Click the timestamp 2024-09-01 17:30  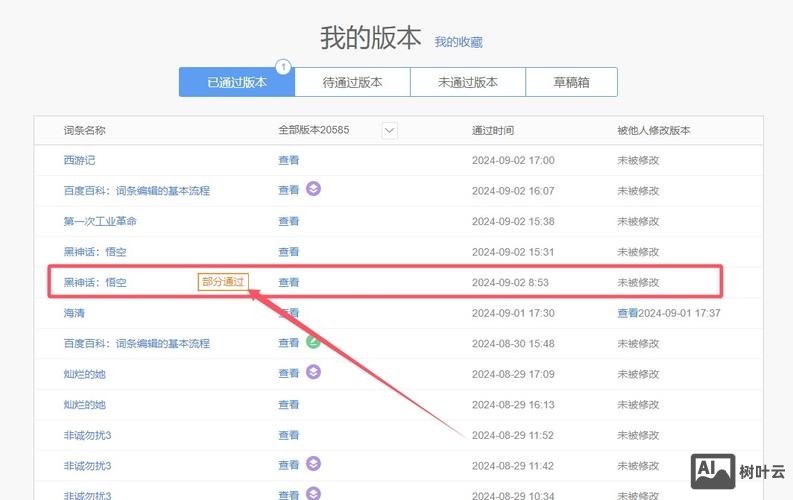pyautogui.click(x=513, y=313)
